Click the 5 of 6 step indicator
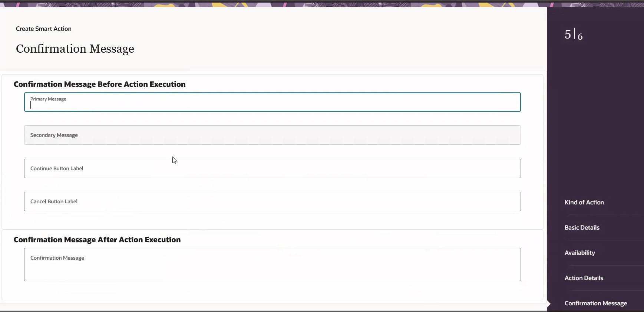 574,35
